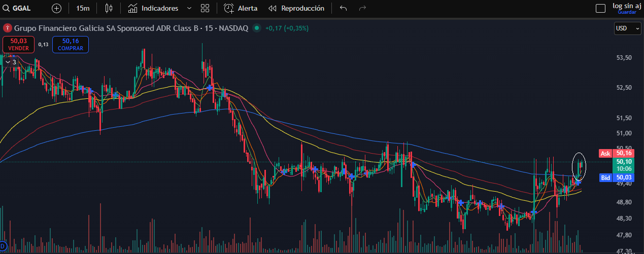The image size is (644, 254).
Task: Open the 15m timeframe selector
Action: click(x=83, y=9)
